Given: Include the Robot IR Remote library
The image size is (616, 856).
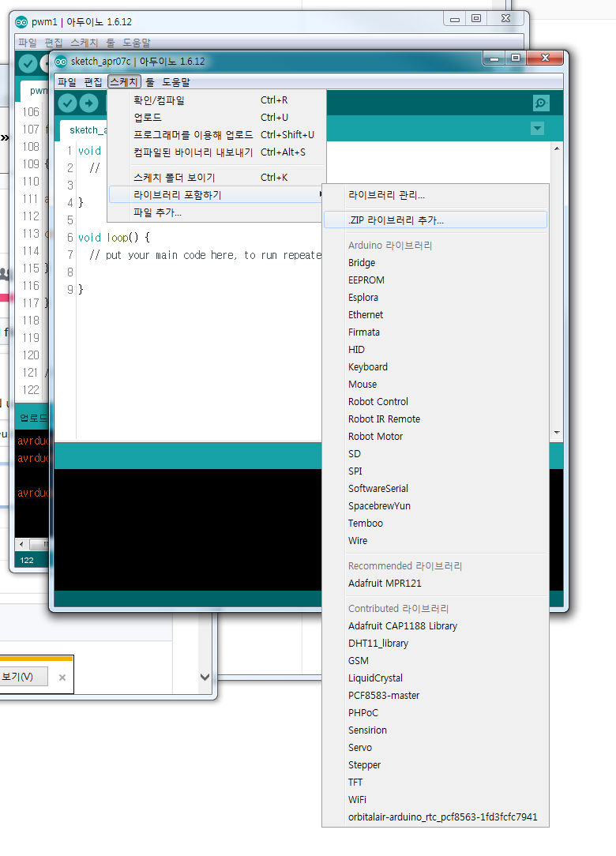Looking at the screenshot, I should (435, 419).
